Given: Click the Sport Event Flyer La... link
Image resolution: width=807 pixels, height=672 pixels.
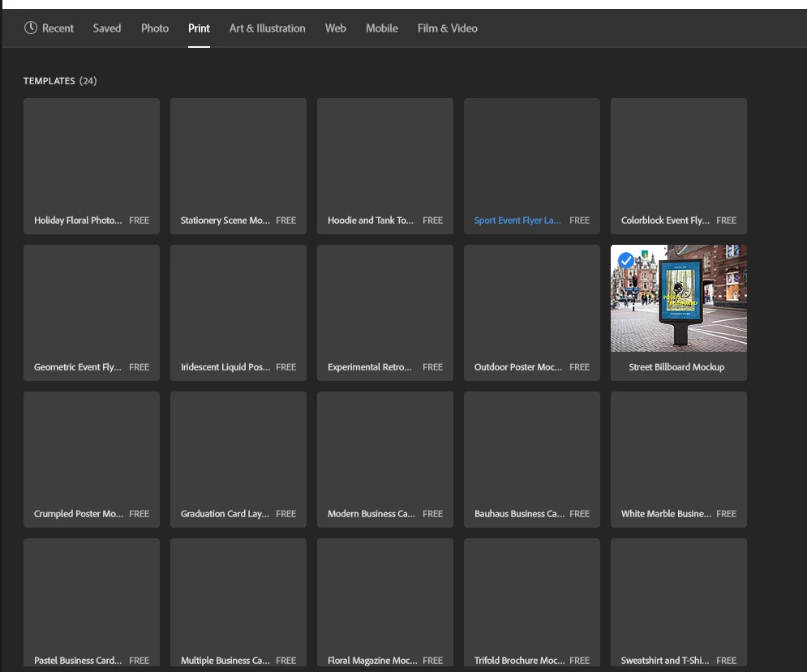Looking at the screenshot, I should [x=517, y=220].
